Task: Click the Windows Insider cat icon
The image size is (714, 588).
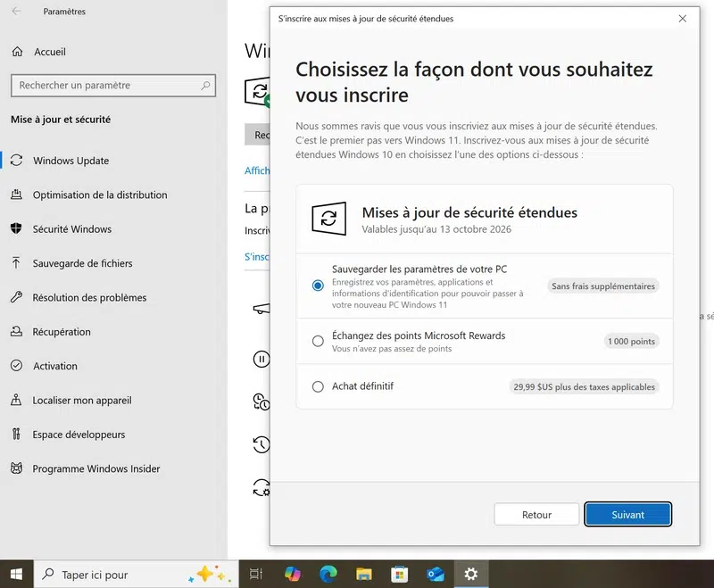Action: [16, 468]
